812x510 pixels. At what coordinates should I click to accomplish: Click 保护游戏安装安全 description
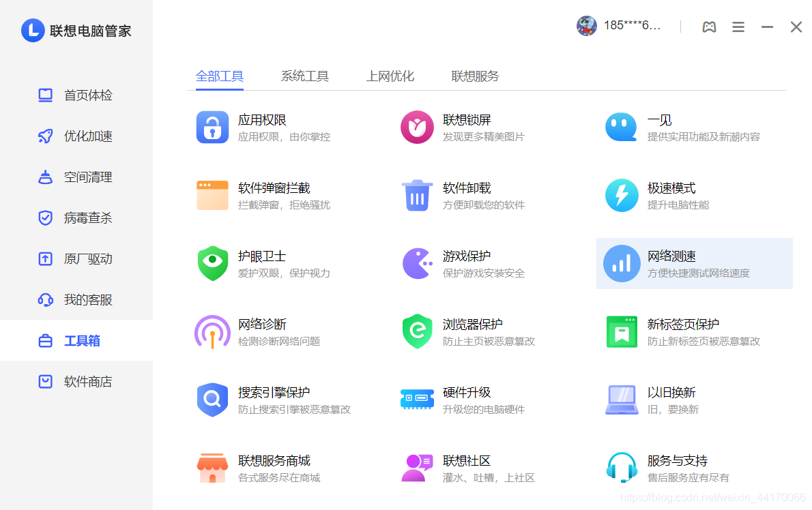tap(484, 273)
